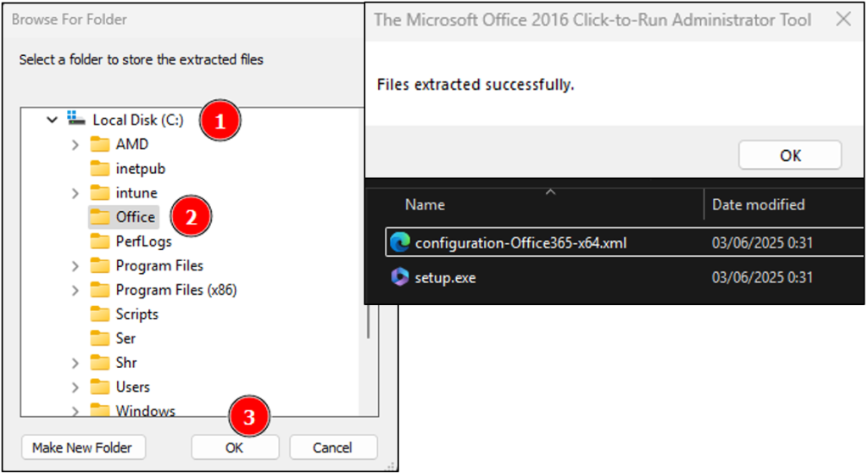Expand the AMD folder
Image resolution: width=868 pixels, height=473 pixels.
(x=75, y=145)
